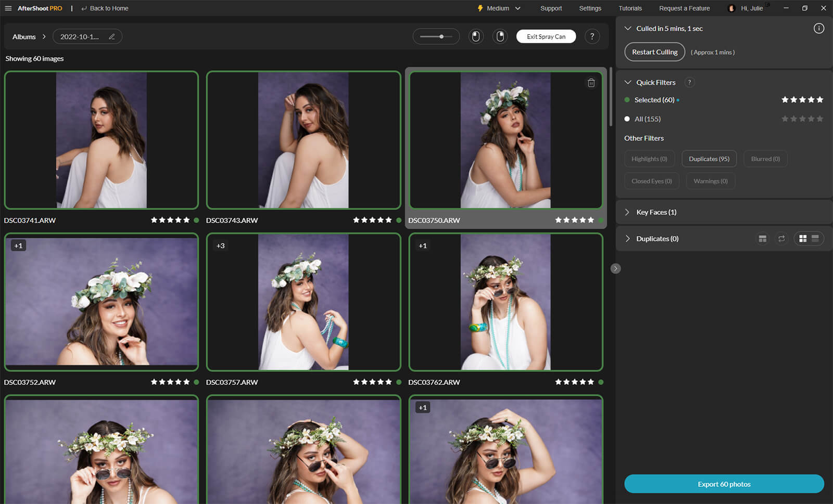Screen dimensions: 833x504
Task: Select the All (155) filter
Action: 647,119
